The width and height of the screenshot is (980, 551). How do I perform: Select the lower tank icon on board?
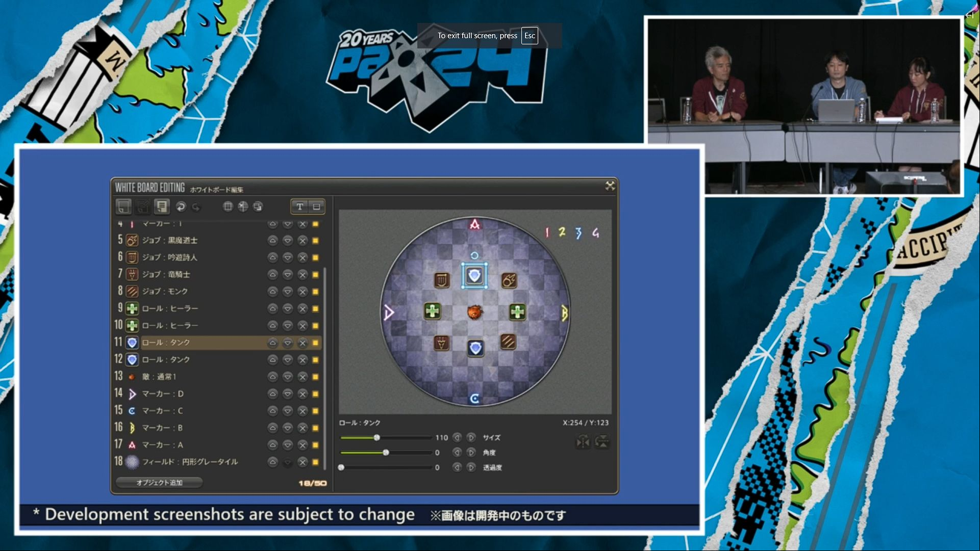(x=475, y=348)
